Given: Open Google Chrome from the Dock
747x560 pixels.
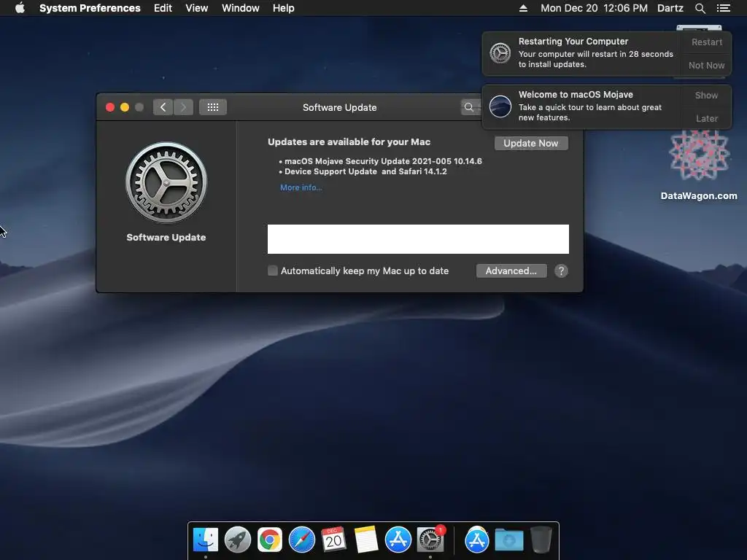Looking at the screenshot, I should [x=270, y=540].
